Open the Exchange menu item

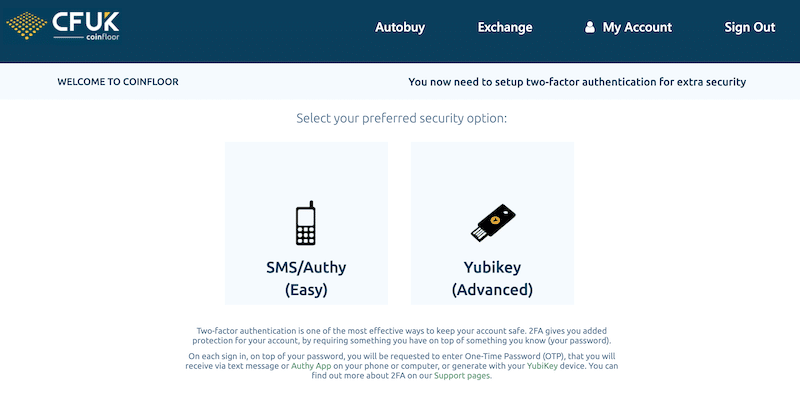tap(505, 27)
